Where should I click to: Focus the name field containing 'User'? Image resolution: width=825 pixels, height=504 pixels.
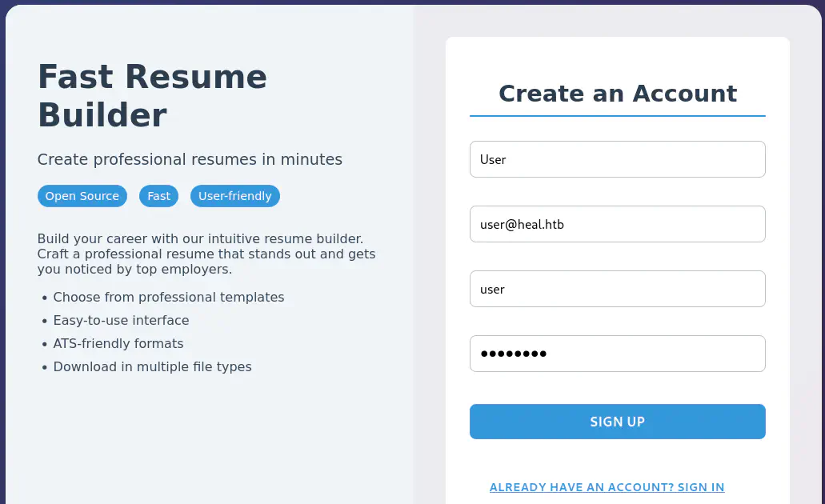click(617, 159)
